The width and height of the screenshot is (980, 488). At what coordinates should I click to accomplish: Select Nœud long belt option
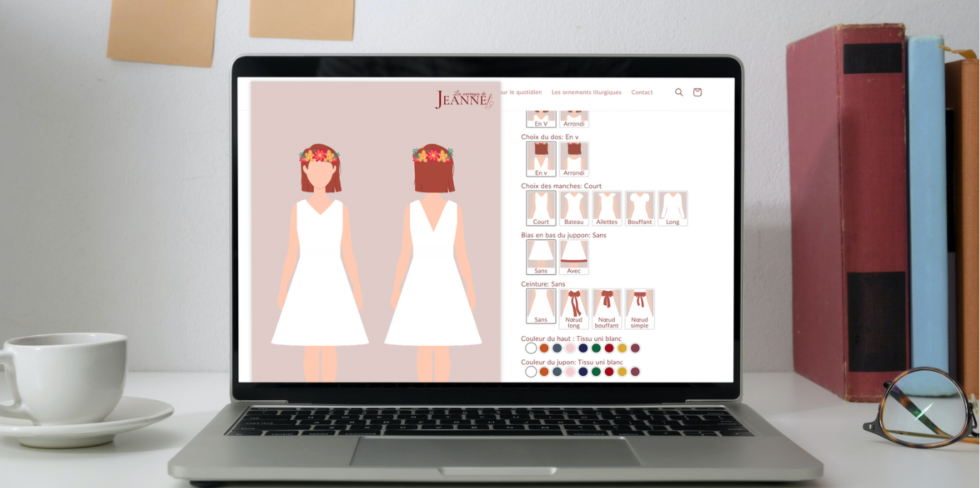coord(574,309)
